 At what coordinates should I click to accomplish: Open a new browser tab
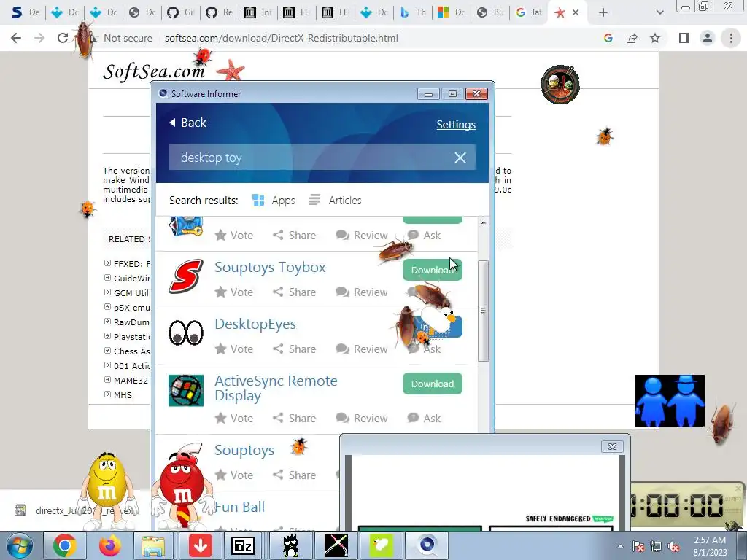603,12
